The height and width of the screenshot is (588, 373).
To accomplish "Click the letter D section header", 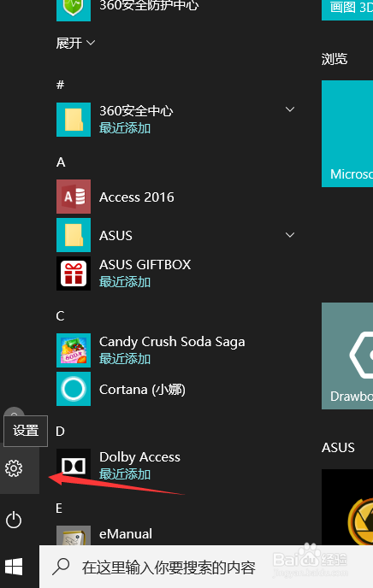I will [x=60, y=432].
